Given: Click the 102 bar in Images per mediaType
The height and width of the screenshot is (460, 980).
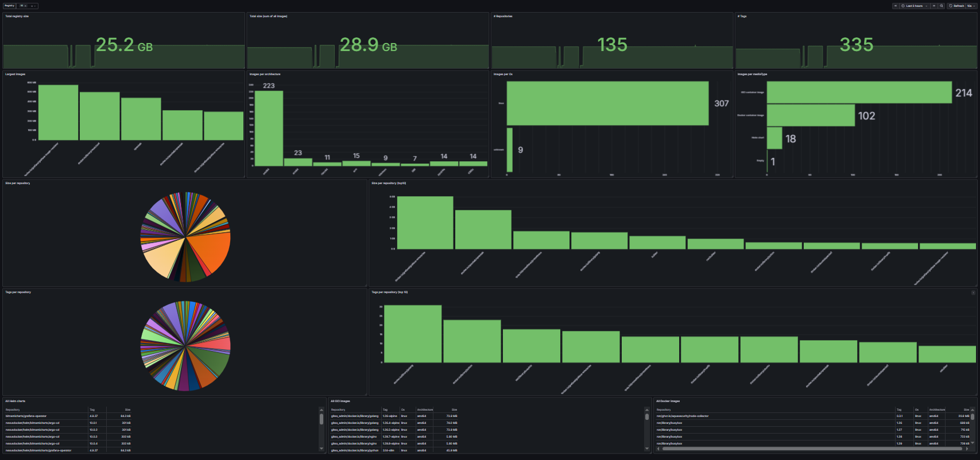Looking at the screenshot, I should [811, 115].
